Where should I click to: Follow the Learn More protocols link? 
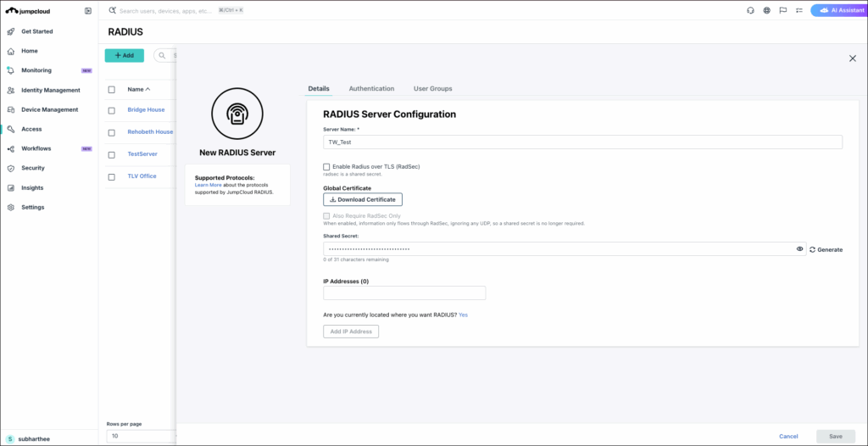[209, 185]
